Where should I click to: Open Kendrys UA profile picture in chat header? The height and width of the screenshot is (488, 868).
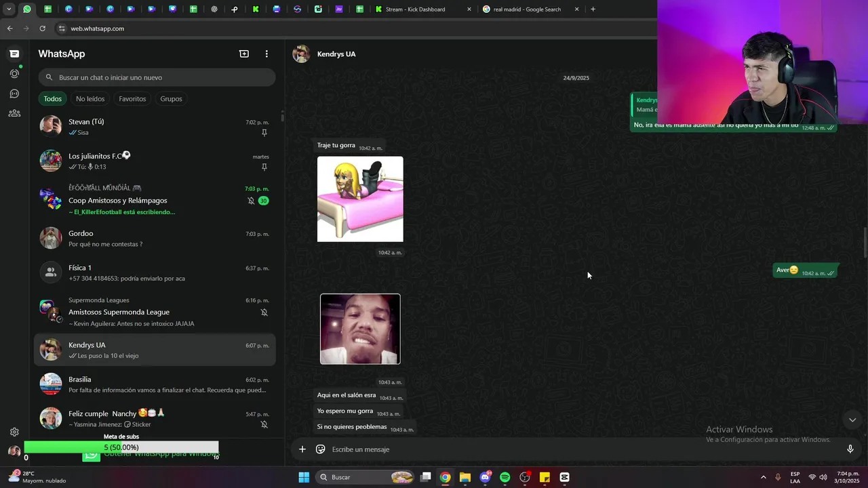click(x=301, y=54)
